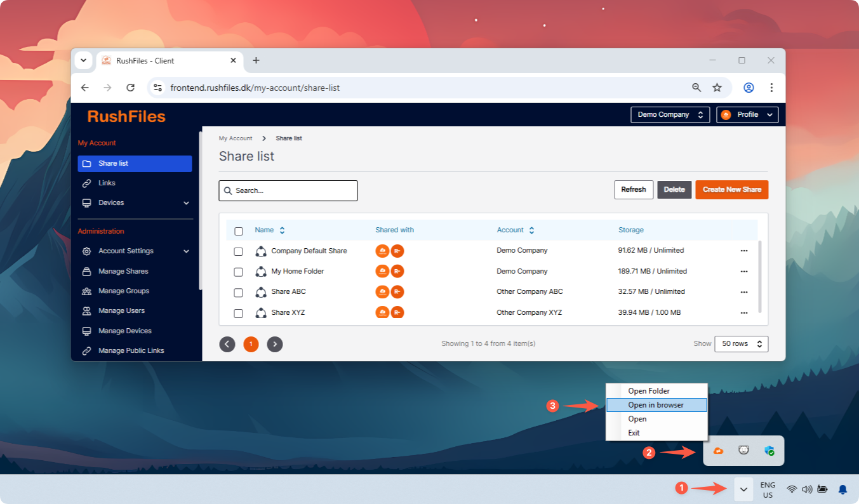Click ENG US language indicator

tap(768, 490)
